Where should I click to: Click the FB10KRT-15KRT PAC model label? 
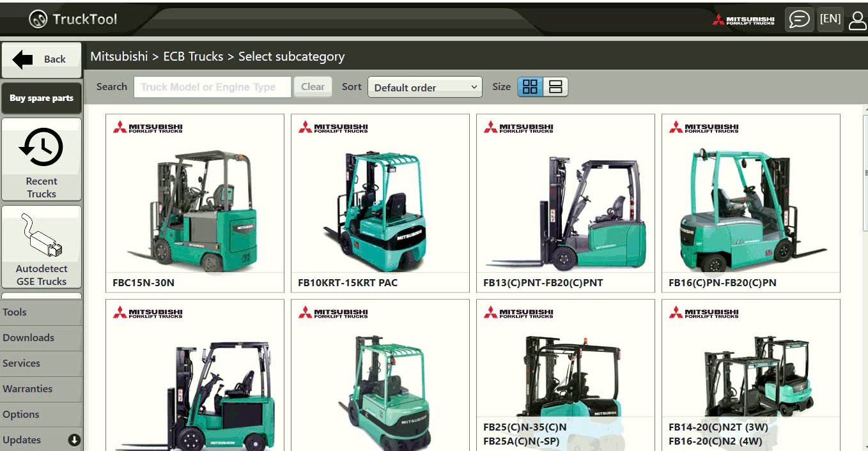click(x=348, y=282)
